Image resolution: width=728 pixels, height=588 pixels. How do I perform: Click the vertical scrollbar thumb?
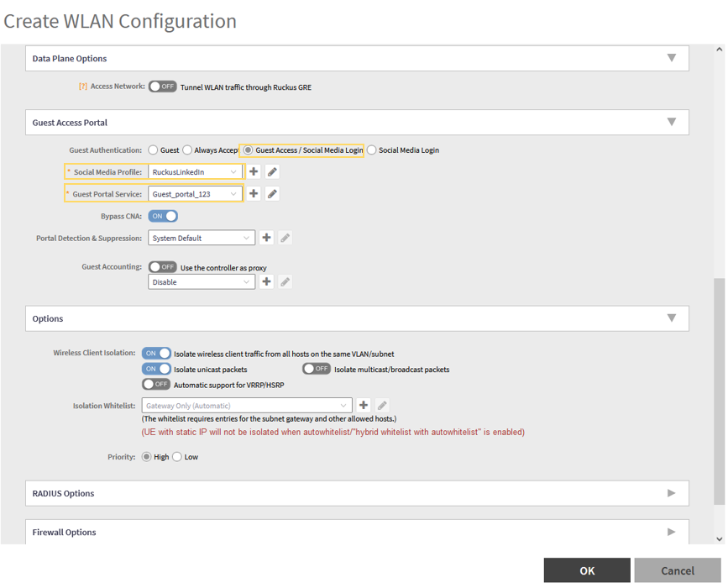click(719, 391)
